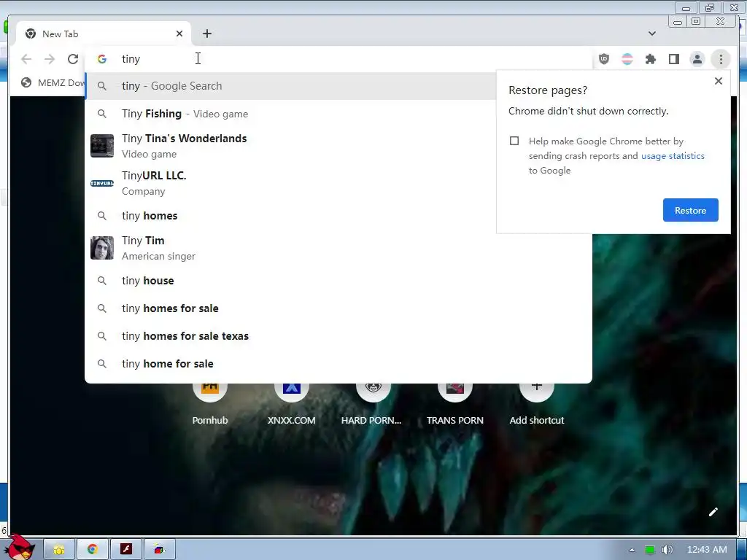The width and height of the screenshot is (747, 560).
Task: Open Chrome three-dot menu
Action: point(721,59)
